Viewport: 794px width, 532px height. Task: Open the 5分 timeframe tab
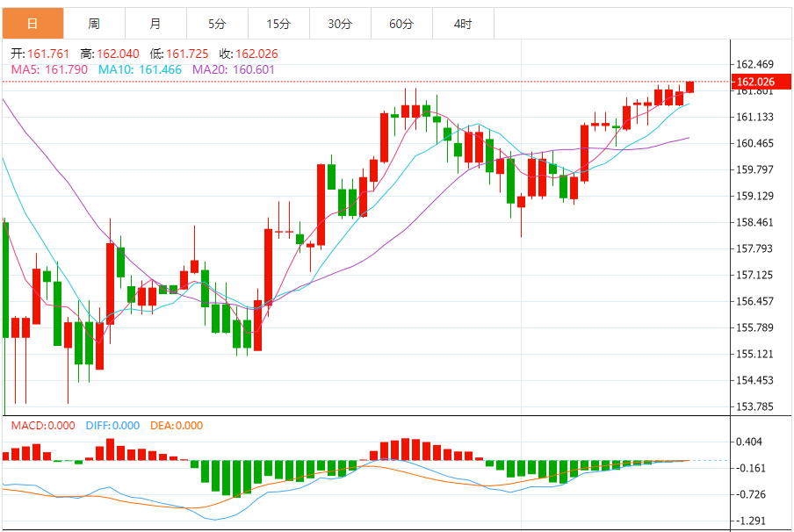[x=217, y=24]
